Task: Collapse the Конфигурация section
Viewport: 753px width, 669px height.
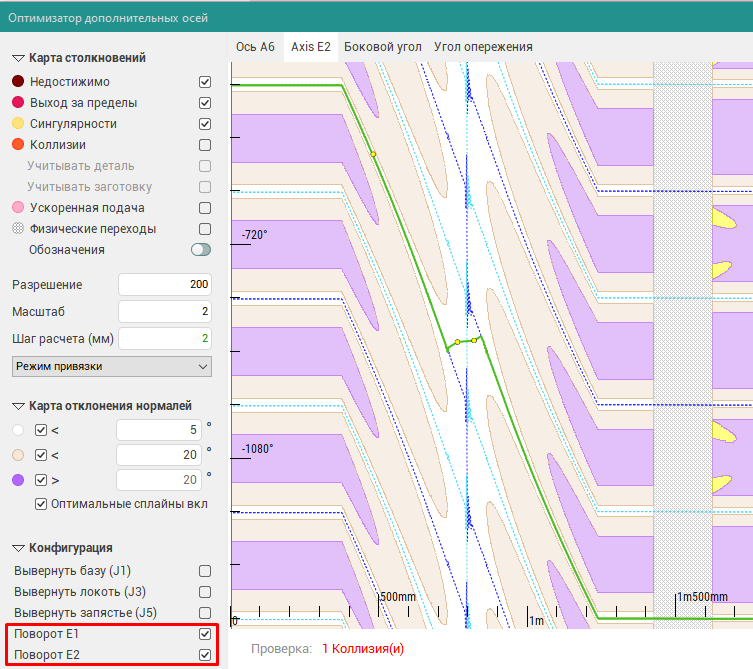Action: (18, 548)
